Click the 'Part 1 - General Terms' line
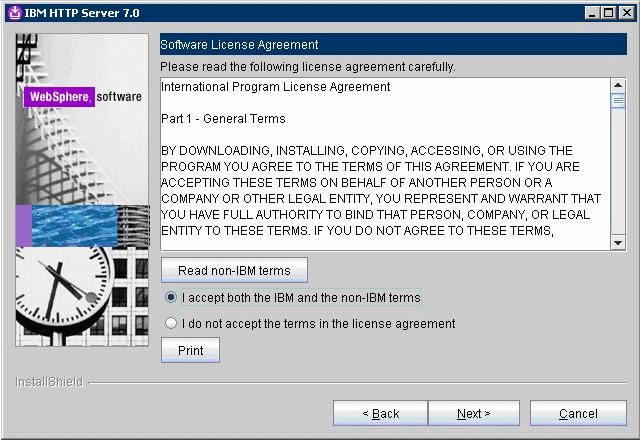640x440 pixels. tap(223, 119)
